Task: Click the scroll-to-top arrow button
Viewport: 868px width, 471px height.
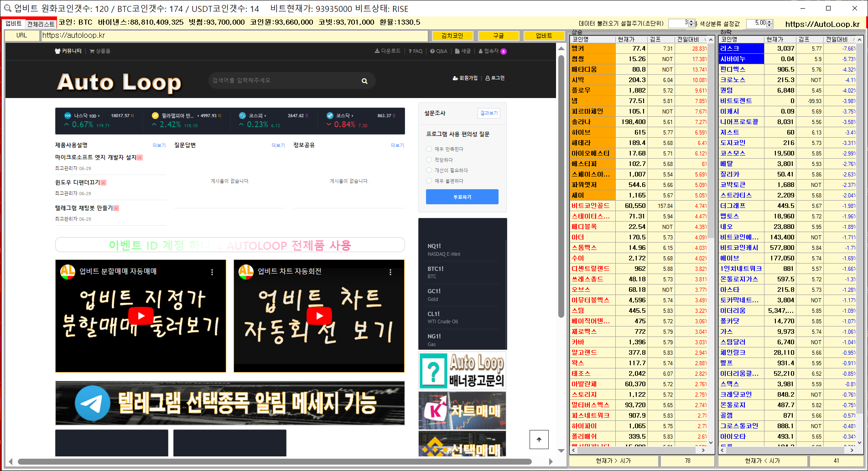Action: [539, 440]
